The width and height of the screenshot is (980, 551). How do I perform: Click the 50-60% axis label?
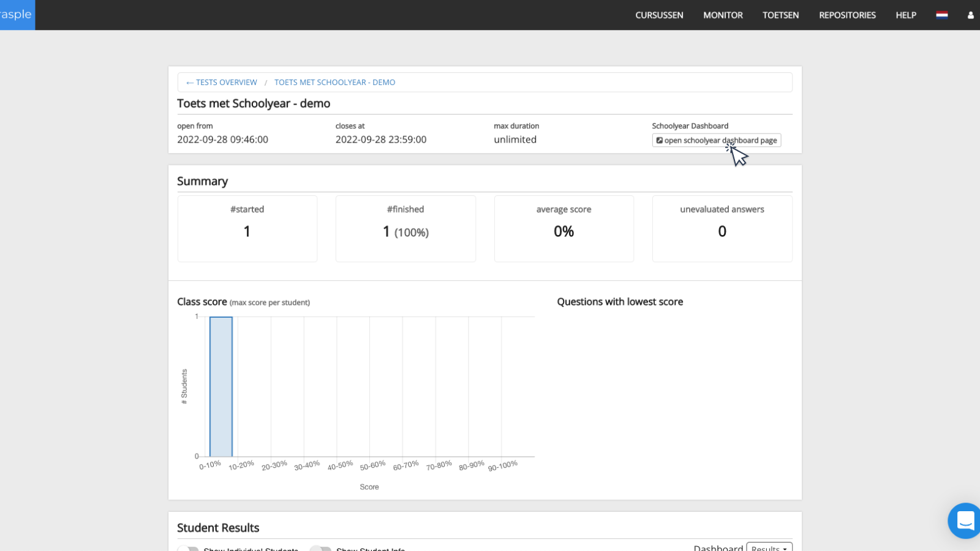[372, 466]
